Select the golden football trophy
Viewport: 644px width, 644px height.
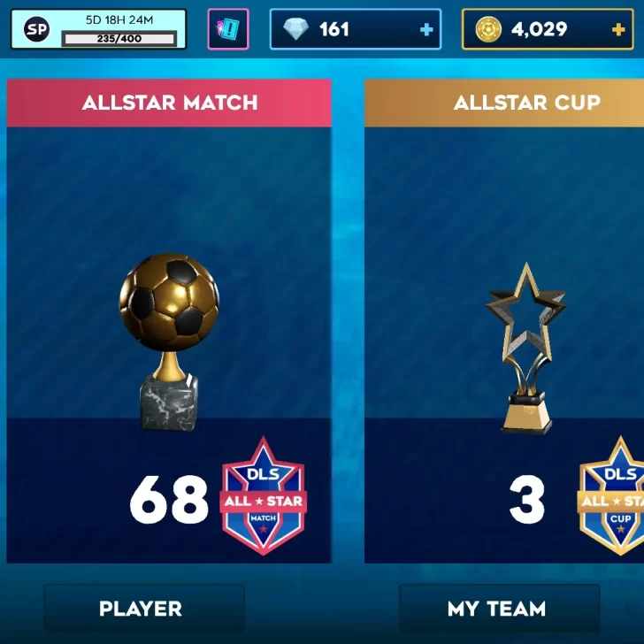[x=169, y=341]
